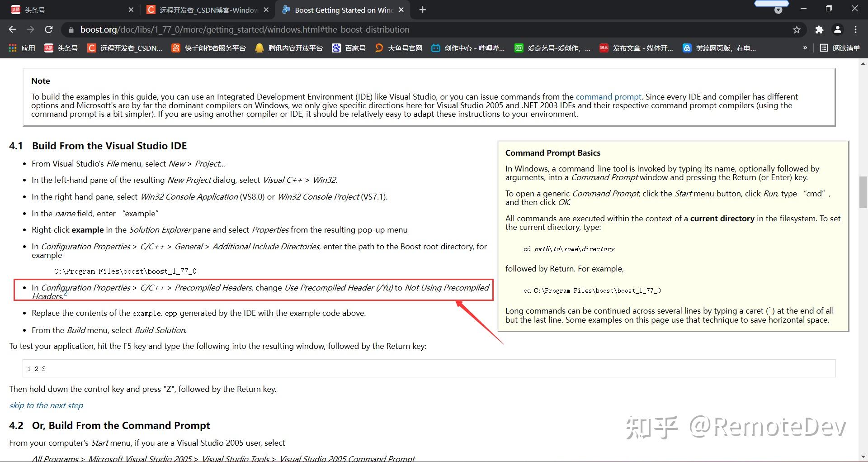This screenshot has width=868, height=462.
Task: Open the Chrome three-dot menu
Action: point(855,29)
